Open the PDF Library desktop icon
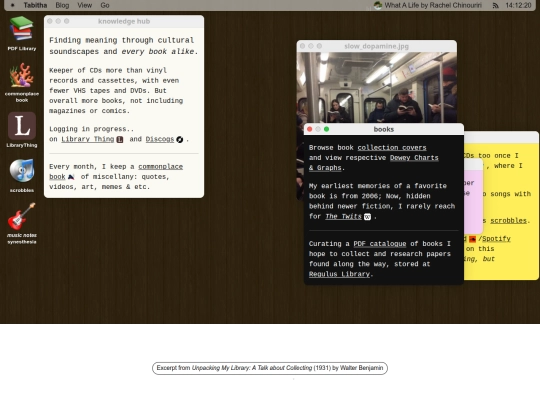The height and width of the screenshot is (405, 540). (x=22, y=33)
